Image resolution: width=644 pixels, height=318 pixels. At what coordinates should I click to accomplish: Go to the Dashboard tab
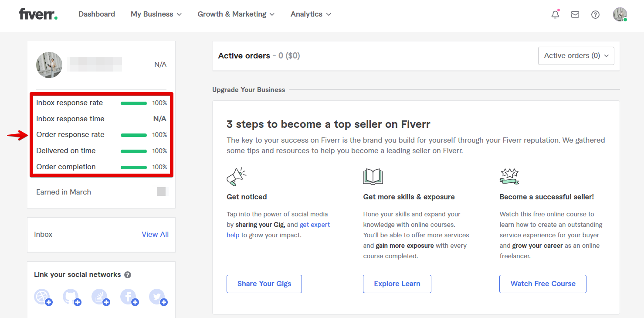tap(97, 14)
